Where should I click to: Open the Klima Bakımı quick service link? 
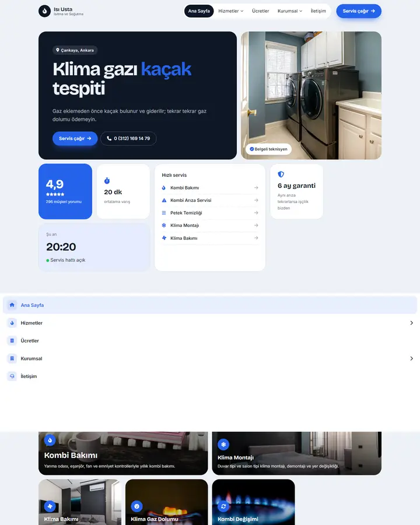tap(210, 238)
